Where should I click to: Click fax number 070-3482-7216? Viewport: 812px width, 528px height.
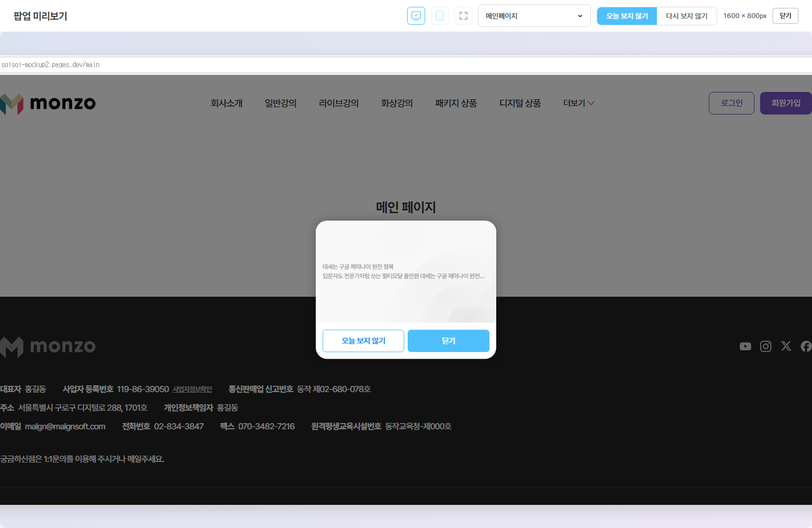coord(266,426)
